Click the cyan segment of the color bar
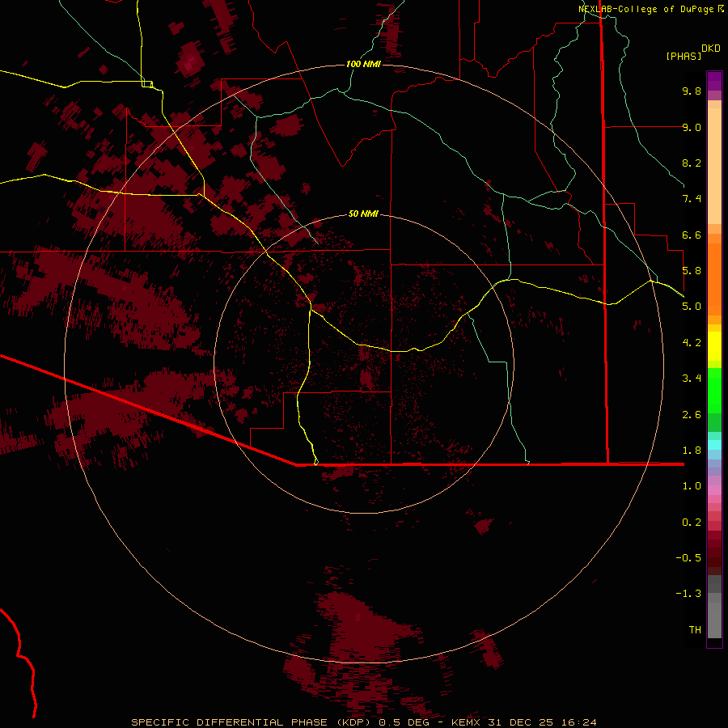Screen dimensions: 728x728 714,445
